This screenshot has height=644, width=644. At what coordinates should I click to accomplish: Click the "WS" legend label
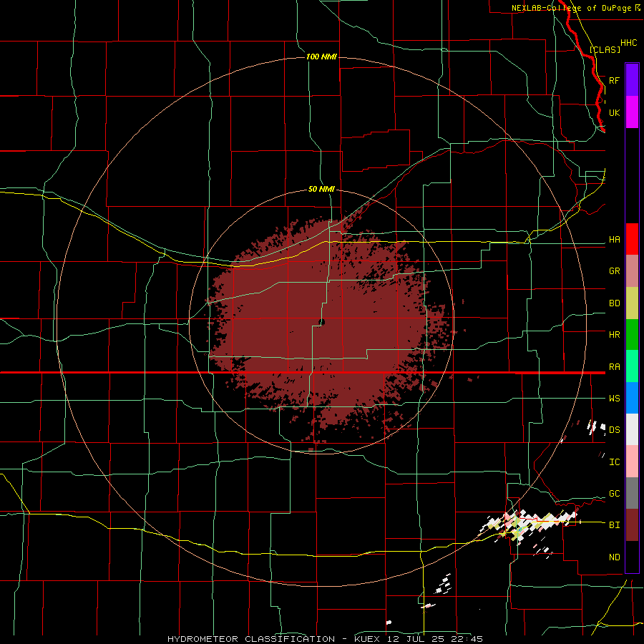click(615, 399)
